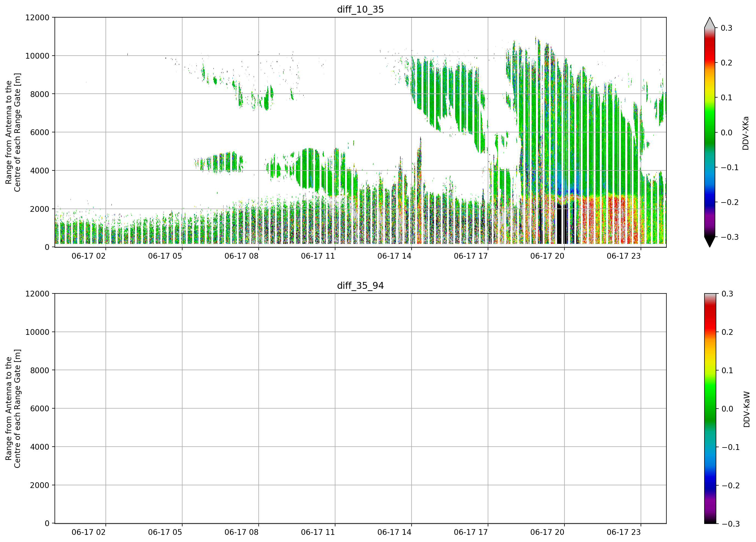Click the 8000 y-tick in diff_10_35

[40, 94]
